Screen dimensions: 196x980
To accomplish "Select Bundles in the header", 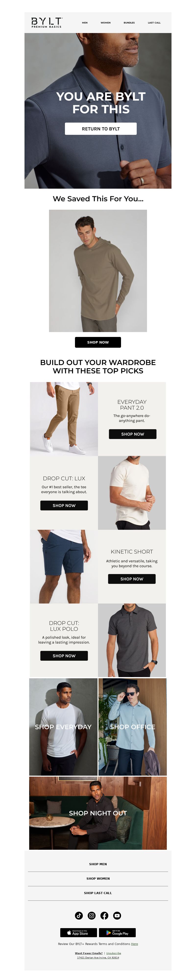I will [x=129, y=23].
